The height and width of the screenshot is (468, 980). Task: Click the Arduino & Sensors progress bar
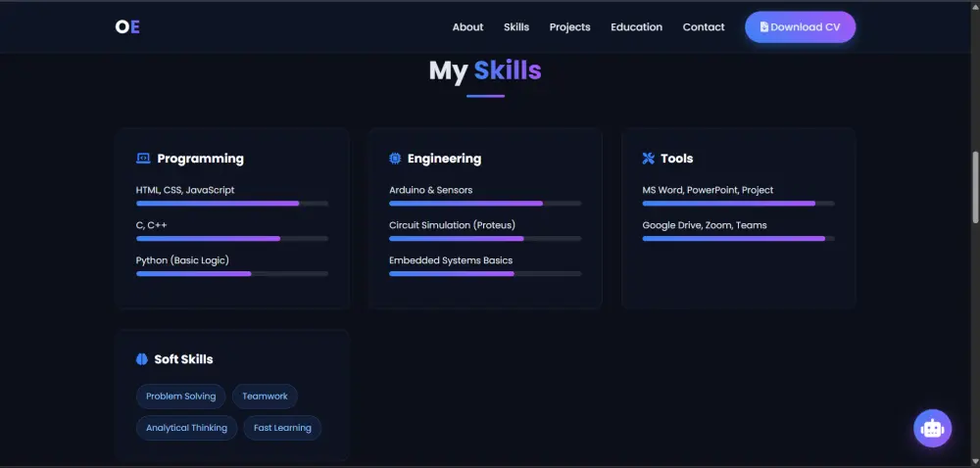click(485, 204)
